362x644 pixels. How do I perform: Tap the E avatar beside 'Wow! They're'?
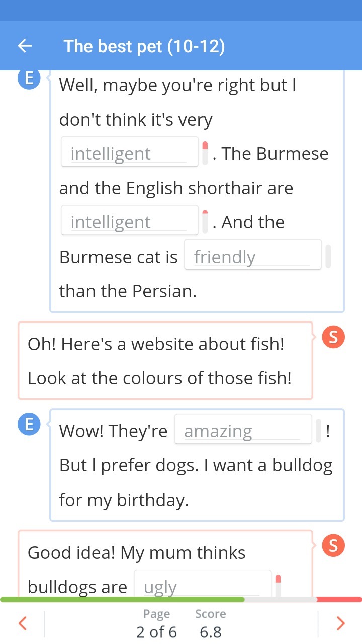(29, 425)
